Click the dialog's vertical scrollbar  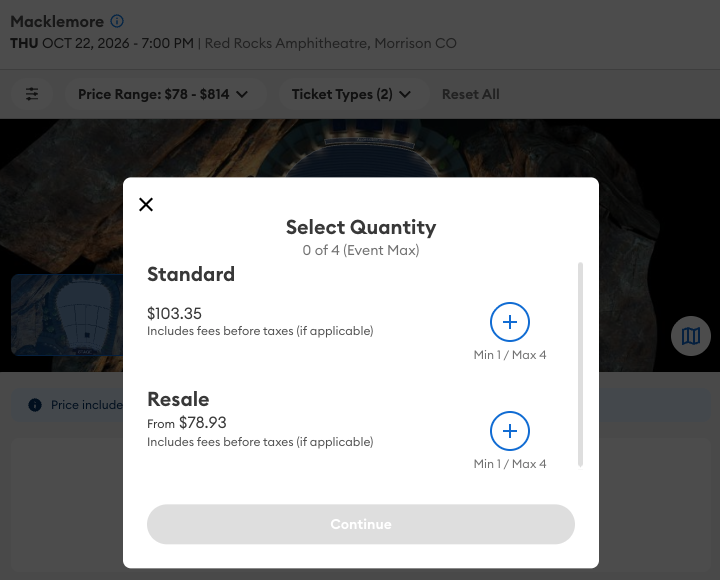[x=580, y=365]
